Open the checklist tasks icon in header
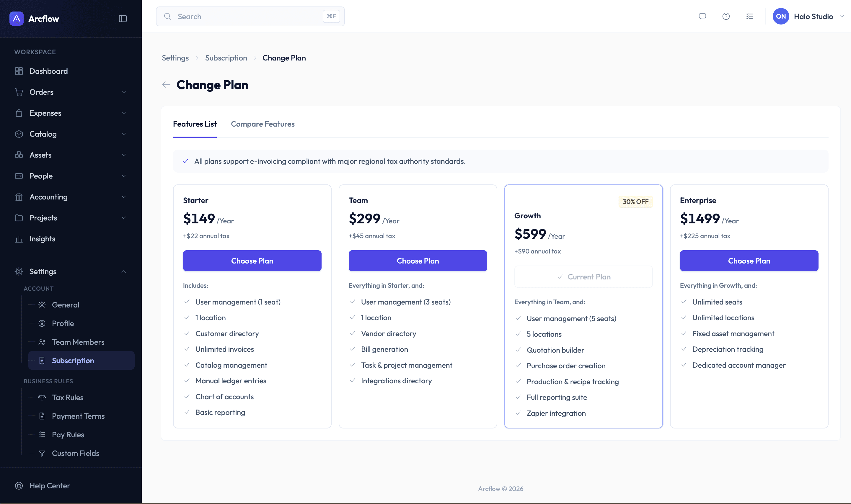Image resolution: width=851 pixels, height=504 pixels. [x=749, y=16]
